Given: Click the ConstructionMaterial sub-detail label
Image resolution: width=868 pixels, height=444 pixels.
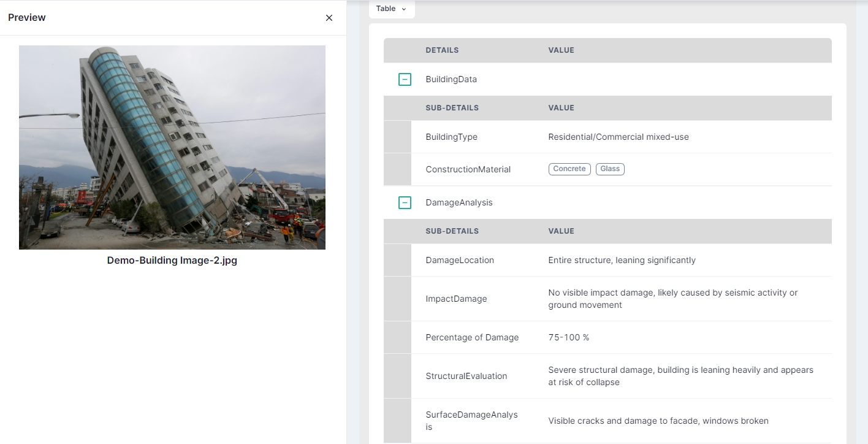Looking at the screenshot, I should (468, 169).
